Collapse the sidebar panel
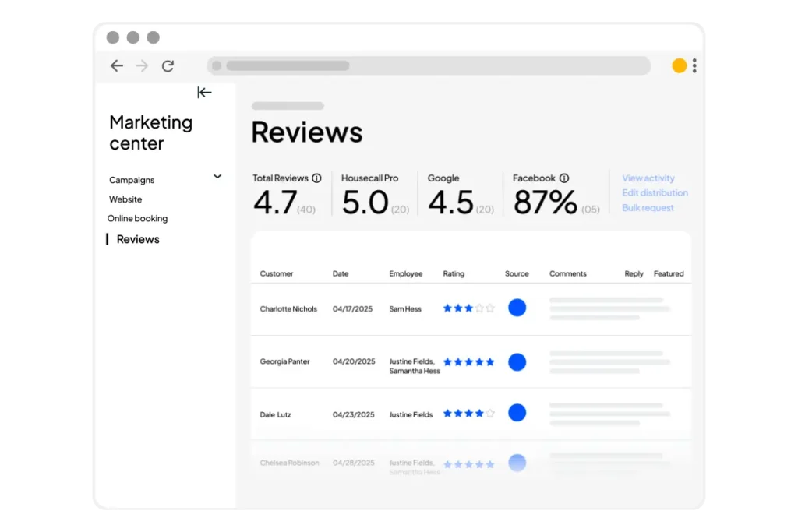 (x=204, y=92)
